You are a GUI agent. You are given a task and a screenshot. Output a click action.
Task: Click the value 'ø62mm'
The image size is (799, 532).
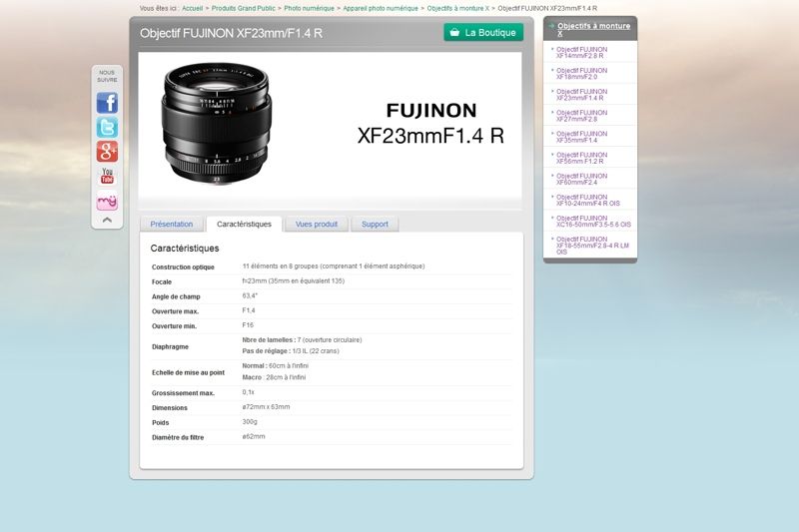254,436
